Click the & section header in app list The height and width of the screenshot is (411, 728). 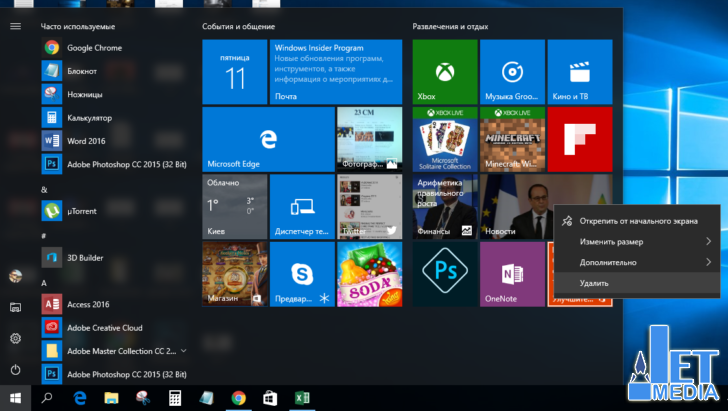coord(44,189)
